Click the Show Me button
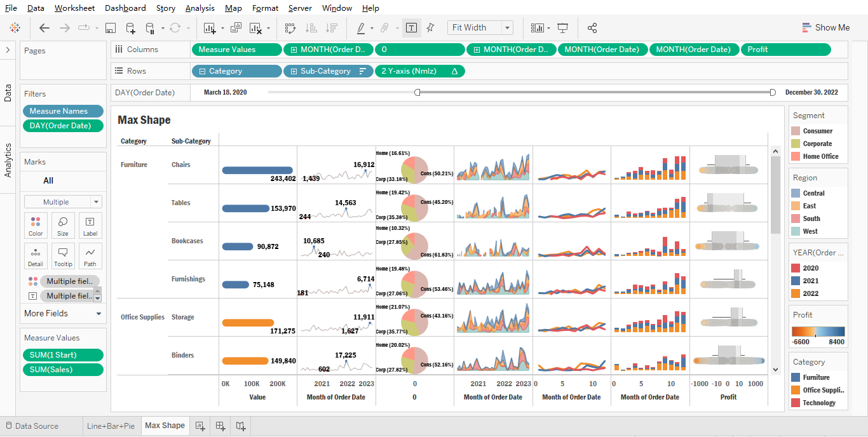The height and width of the screenshot is (437, 868). [x=826, y=27]
